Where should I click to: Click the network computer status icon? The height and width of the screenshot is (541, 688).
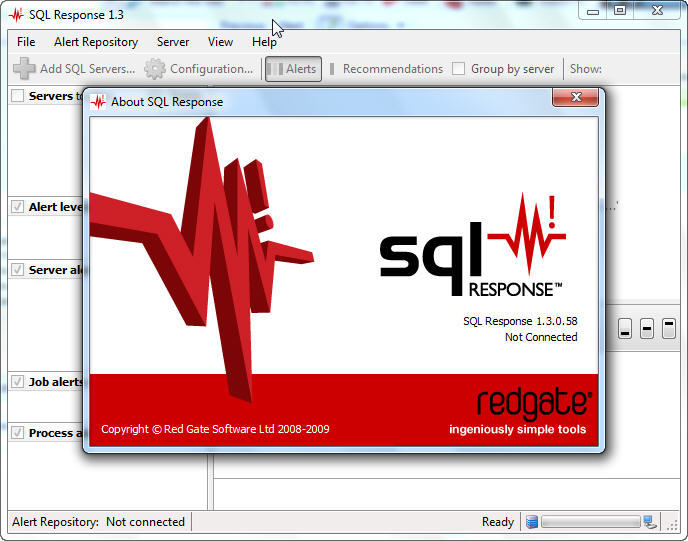pos(650,522)
